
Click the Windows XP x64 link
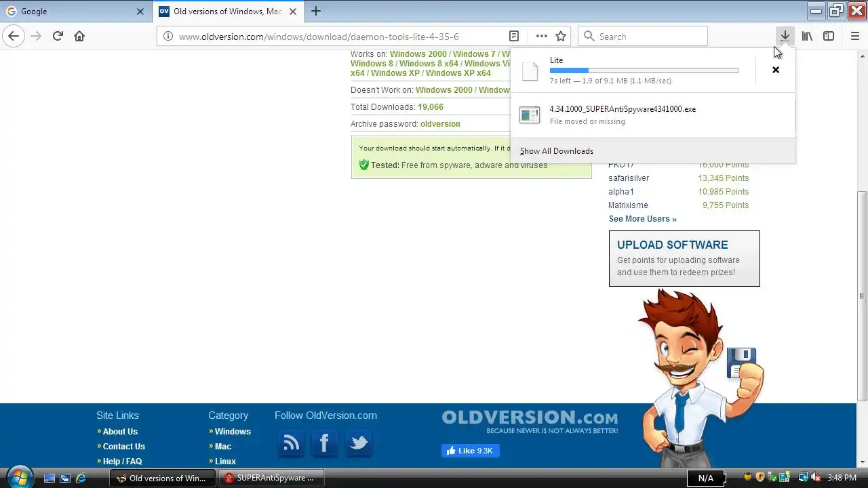click(458, 73)
